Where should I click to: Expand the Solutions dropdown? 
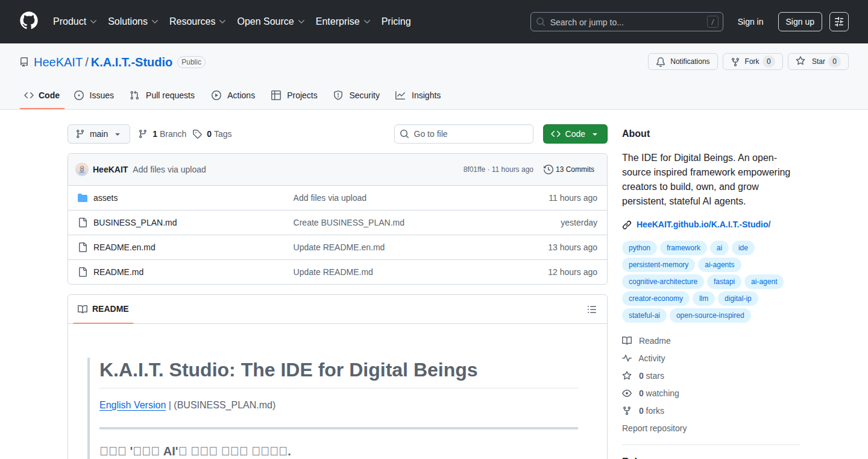click(x=133, y=21)
